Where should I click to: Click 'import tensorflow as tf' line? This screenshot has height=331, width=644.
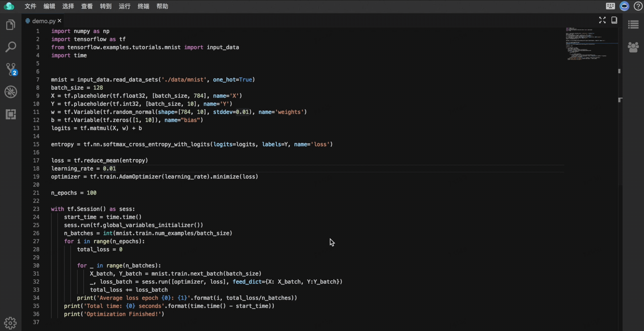[88, 39]
